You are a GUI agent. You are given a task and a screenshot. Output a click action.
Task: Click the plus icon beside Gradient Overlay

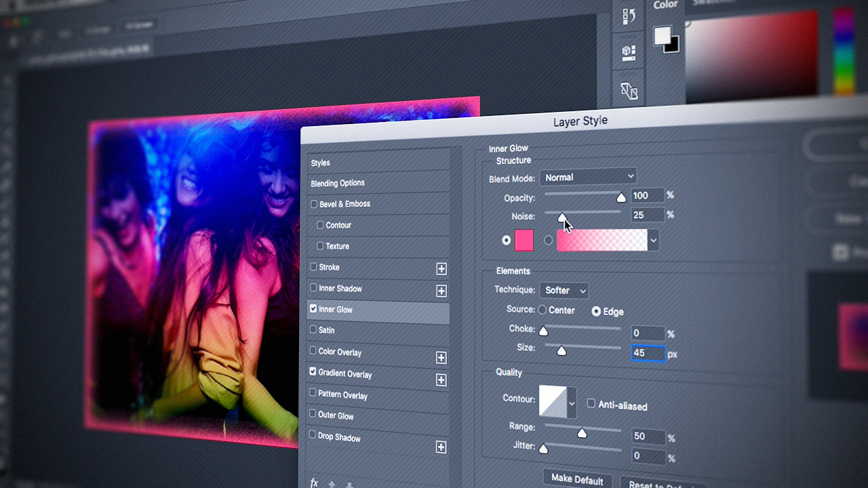441,380
